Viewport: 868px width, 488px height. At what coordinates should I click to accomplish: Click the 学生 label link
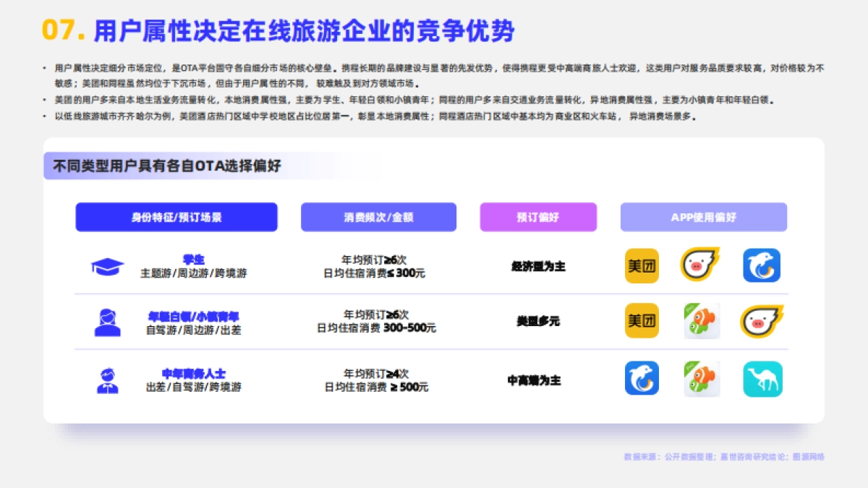pos(193,259)
